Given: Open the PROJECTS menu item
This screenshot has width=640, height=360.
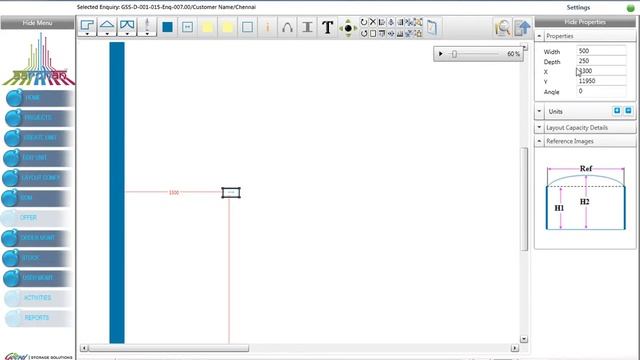Looking at the screenshot, I should pos(39,118).
